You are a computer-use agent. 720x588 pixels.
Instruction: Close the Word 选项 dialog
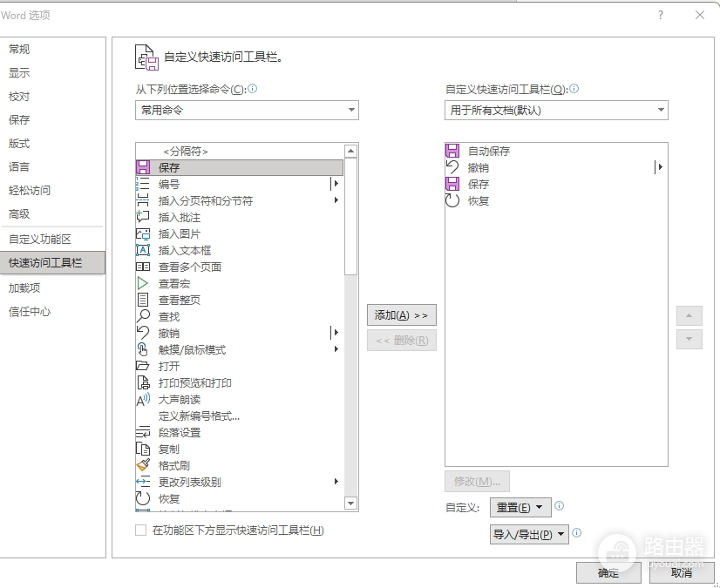(700, 15)
